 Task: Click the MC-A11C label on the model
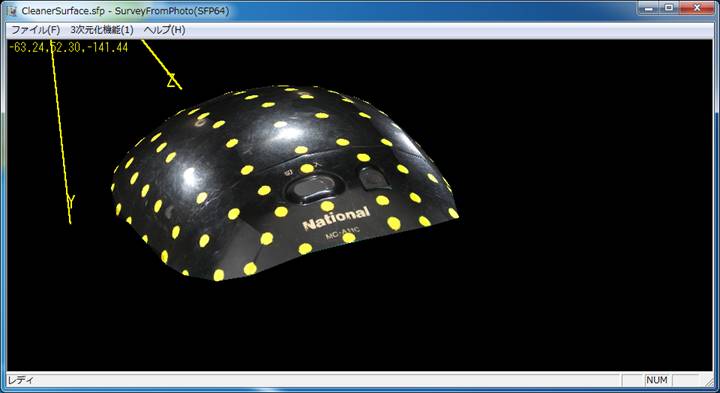tap(341, 236)
